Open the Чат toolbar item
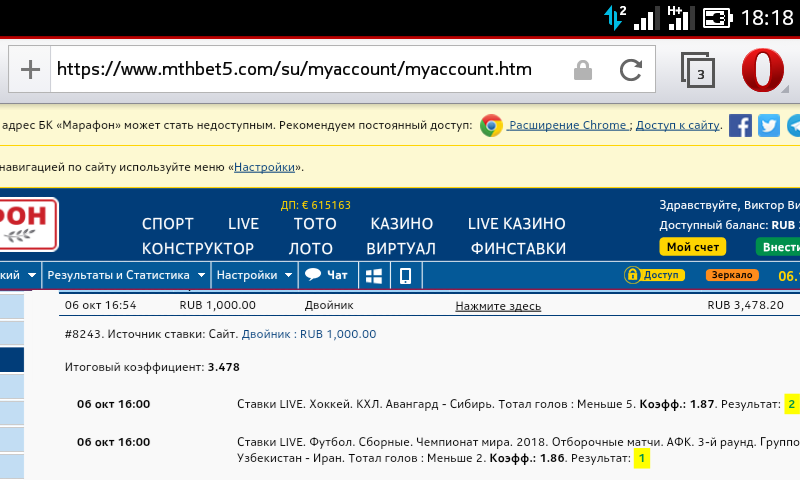 [328, 275]
